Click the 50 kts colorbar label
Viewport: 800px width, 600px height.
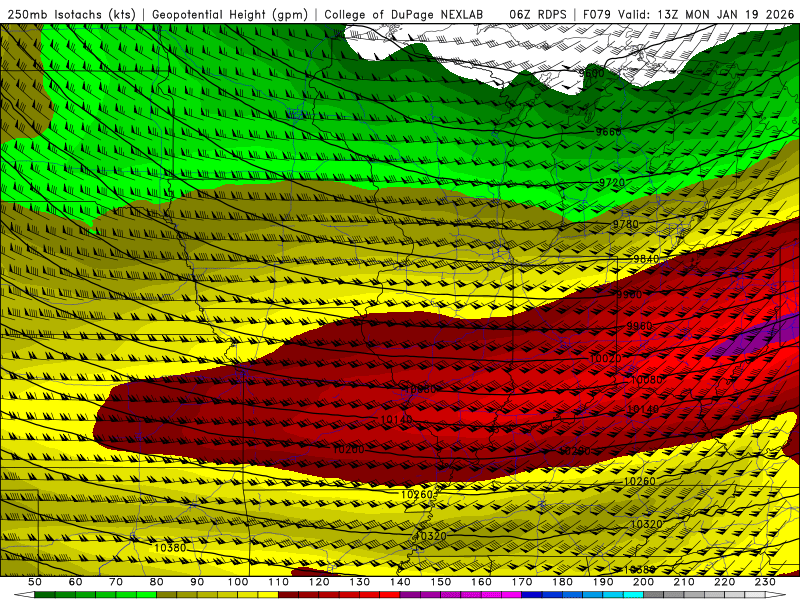(x=35, y=582)
